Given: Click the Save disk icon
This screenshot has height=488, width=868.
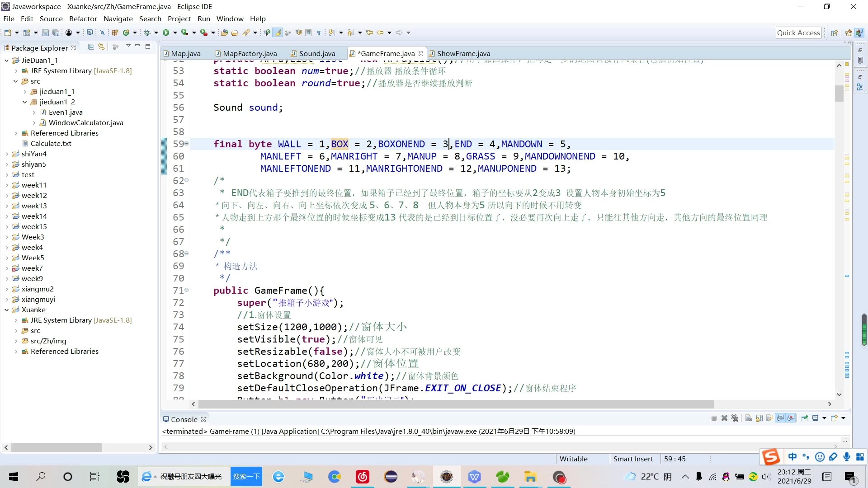Looking at the screenshot, I should coord(45,33).
